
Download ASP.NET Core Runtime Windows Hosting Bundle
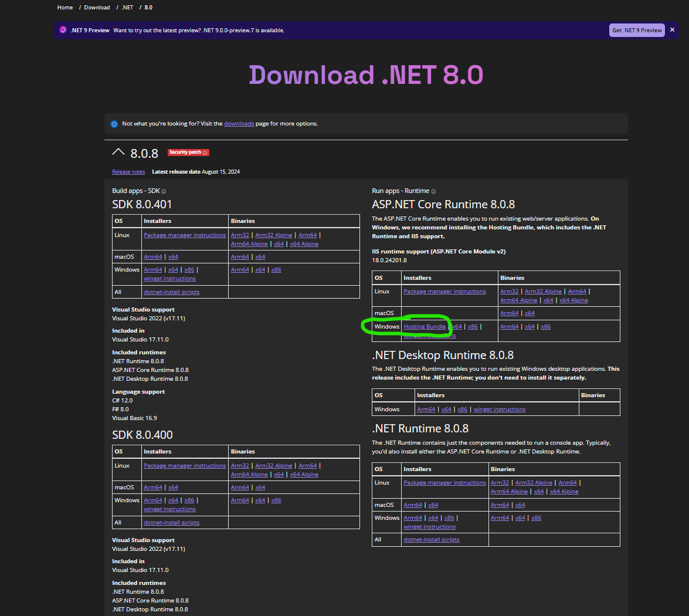[425, 327]
